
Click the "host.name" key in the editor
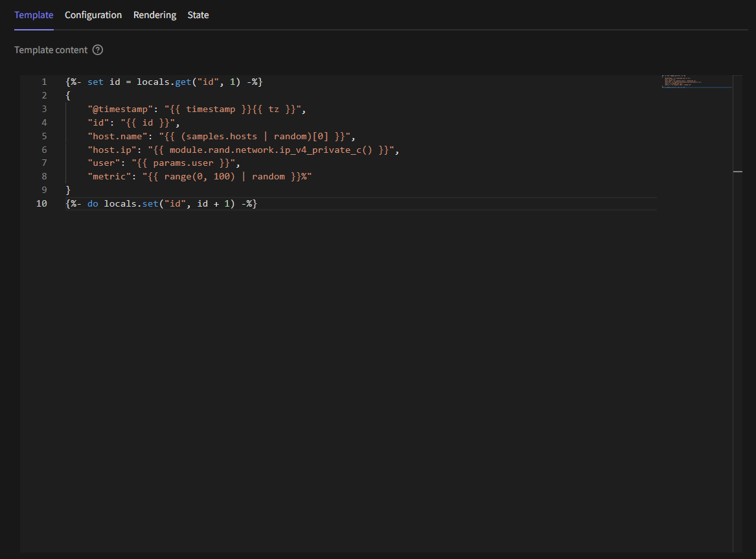(117, 136)
